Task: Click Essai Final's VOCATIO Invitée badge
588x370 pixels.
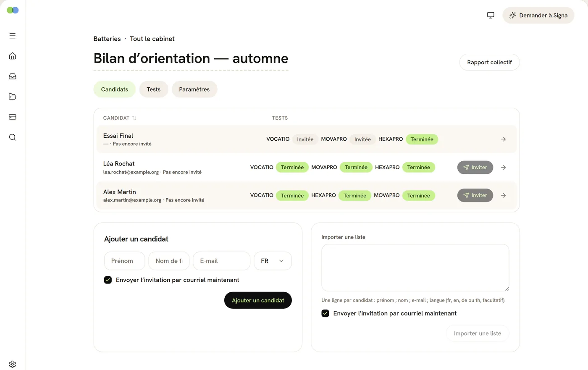Action: (305, 139)
